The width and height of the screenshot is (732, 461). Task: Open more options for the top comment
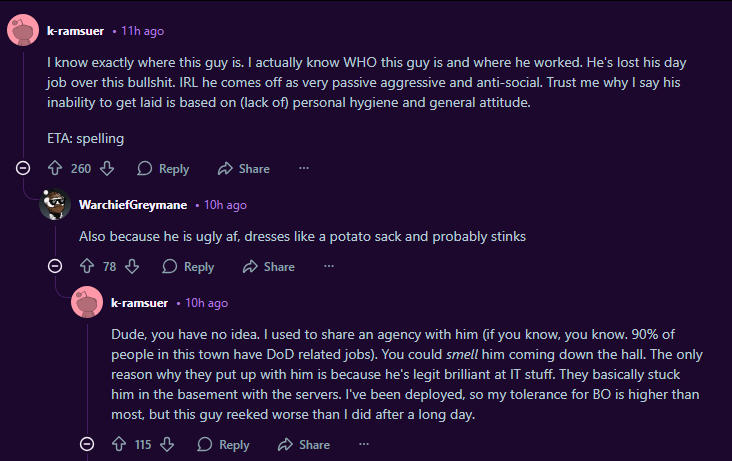303,168
